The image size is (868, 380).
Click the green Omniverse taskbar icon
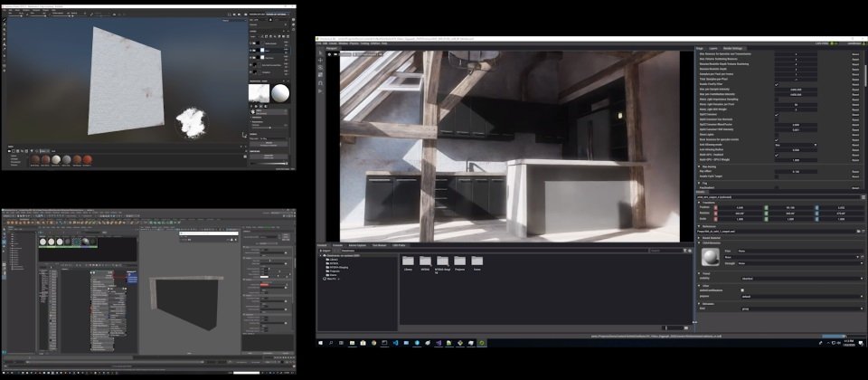(482, 343)
